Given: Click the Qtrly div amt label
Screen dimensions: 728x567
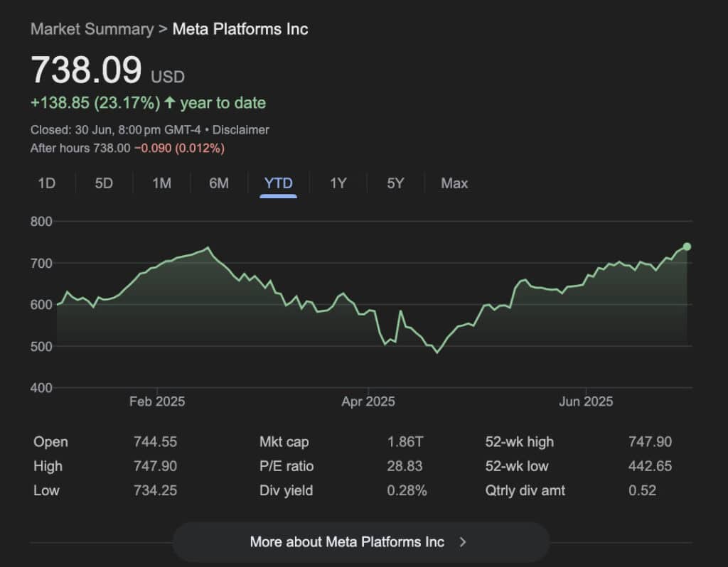Looking at the screenshot, I should 525,490.
